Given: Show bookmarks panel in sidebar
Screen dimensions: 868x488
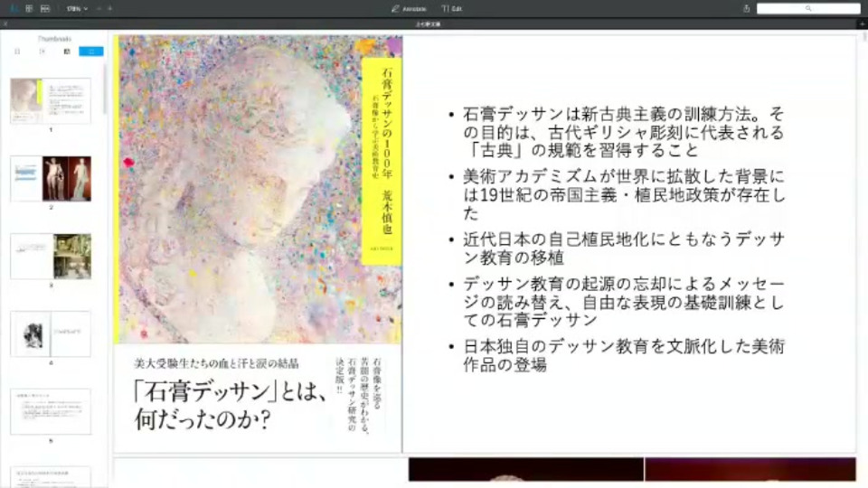Looking at the screenshot, I should tap(17, 52).
